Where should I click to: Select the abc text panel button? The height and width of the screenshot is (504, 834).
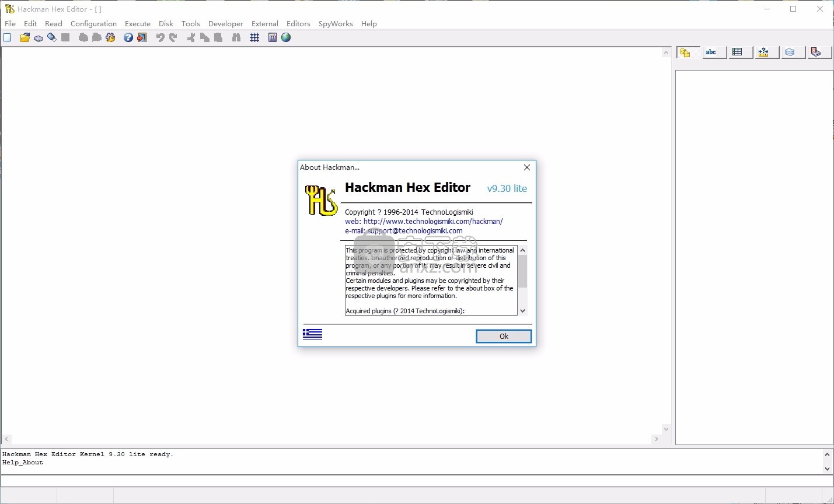pos(714,52)
